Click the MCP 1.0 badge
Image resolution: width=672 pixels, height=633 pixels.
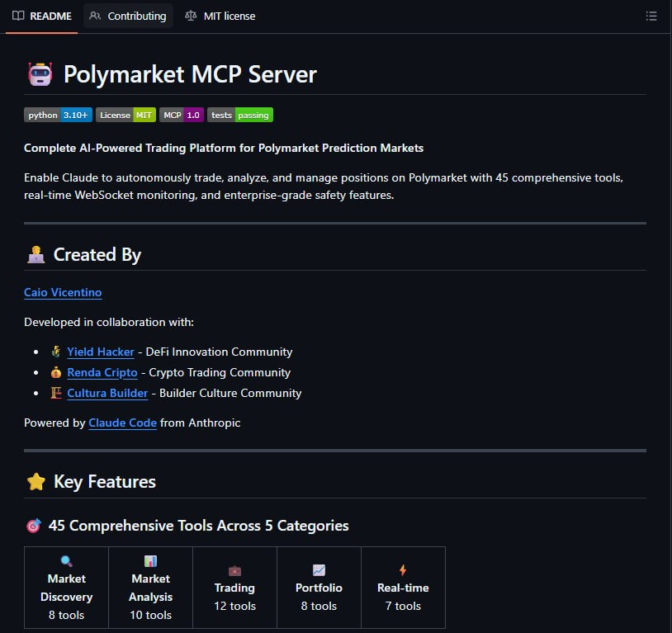pyautogui.click(x=182, y=115)
